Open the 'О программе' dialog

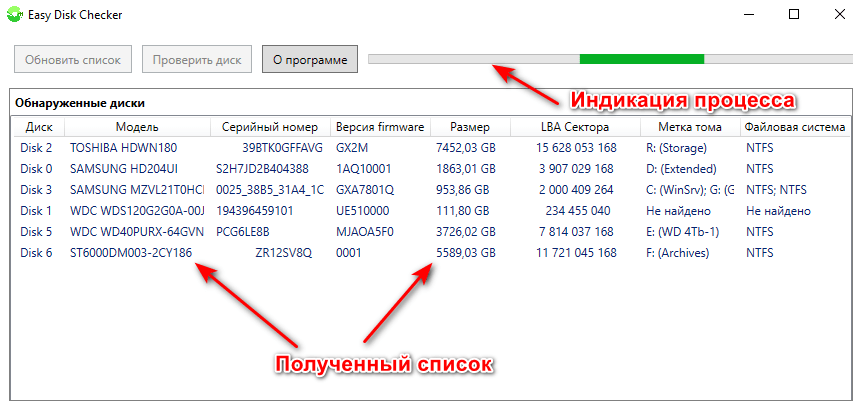tap(310, 59)
